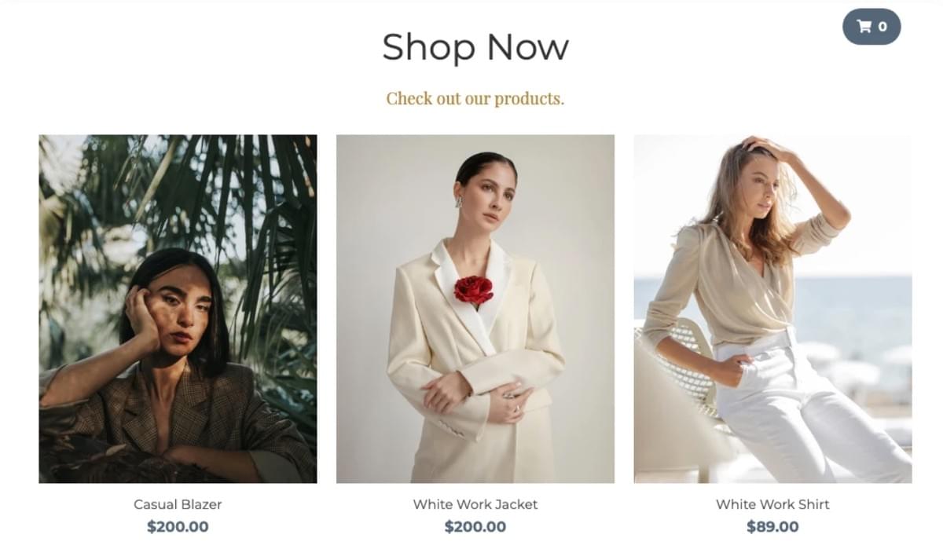The width and height of the screenshot is (943, 560).
Task: Select the White Work Jacket title link
Action: click(x=475, y=504)
